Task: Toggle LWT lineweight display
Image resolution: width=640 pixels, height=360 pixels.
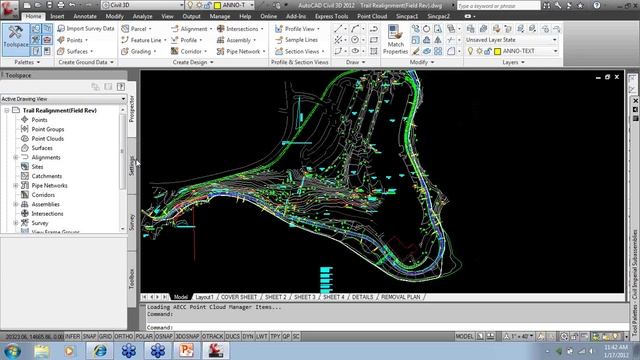Action: [262, 337]
